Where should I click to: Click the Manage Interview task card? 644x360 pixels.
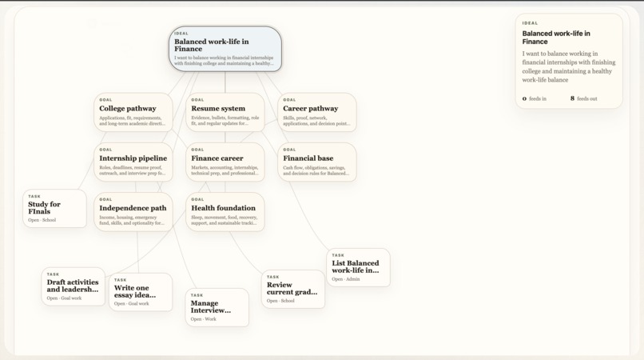click(x=217, y=307)
